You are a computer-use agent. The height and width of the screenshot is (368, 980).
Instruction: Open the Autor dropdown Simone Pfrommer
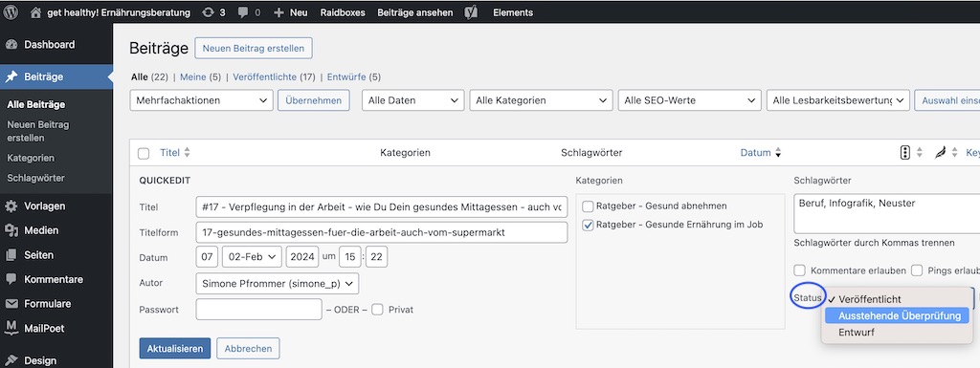[278, 283]
